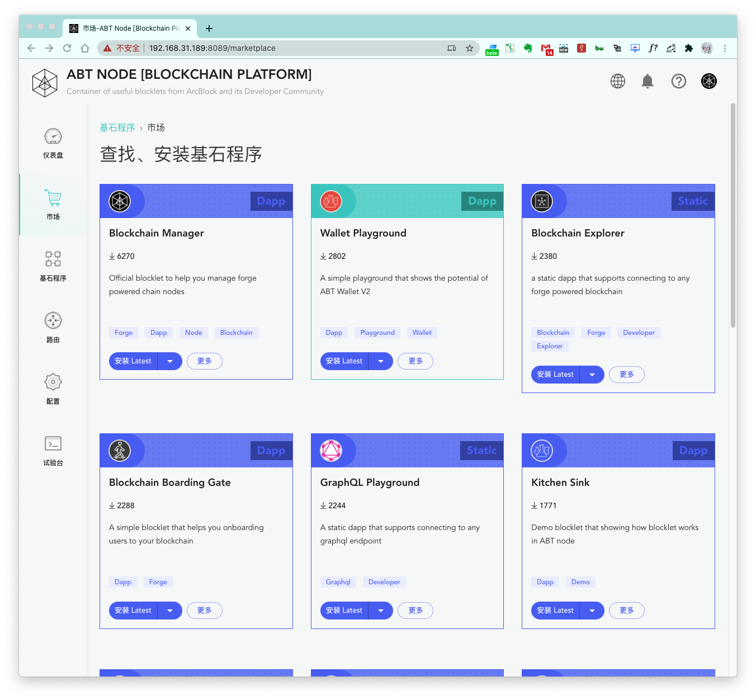Expand version dropdown for Wallet Playground
The height and width of the screenshot is (700, 756).
pyautogui.click(x=381, y=361)
